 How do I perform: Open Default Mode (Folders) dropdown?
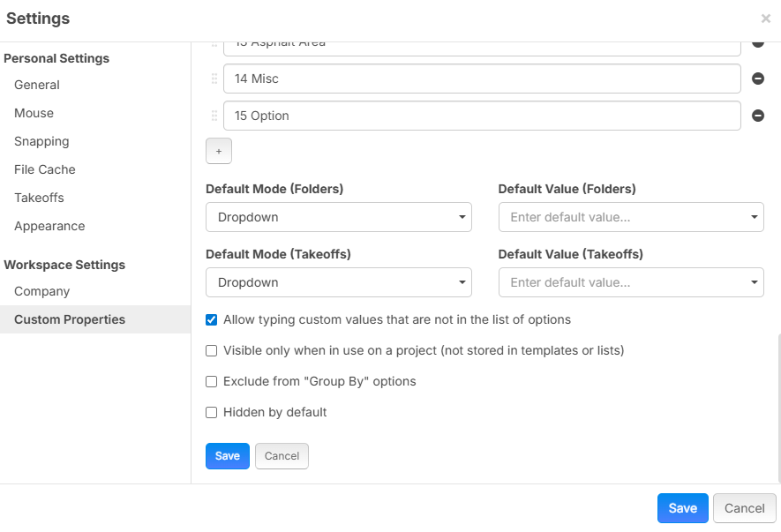tap(338, 217)
